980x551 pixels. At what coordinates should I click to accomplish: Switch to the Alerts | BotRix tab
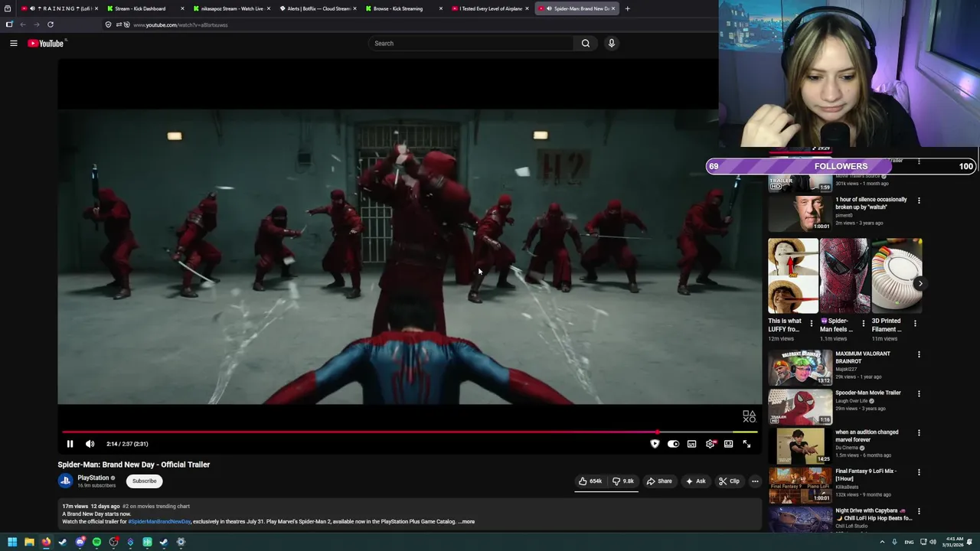point(318,8)
